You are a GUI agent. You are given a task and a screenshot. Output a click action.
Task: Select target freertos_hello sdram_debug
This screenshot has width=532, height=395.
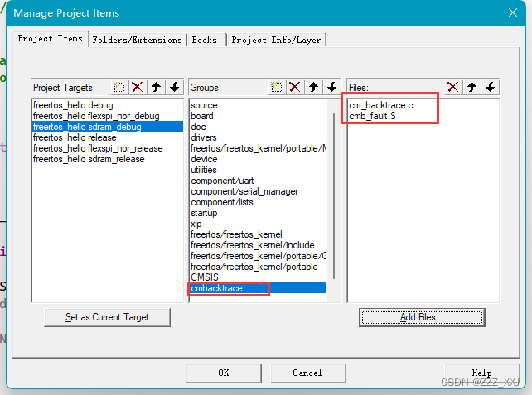click(x=108, y=127)
